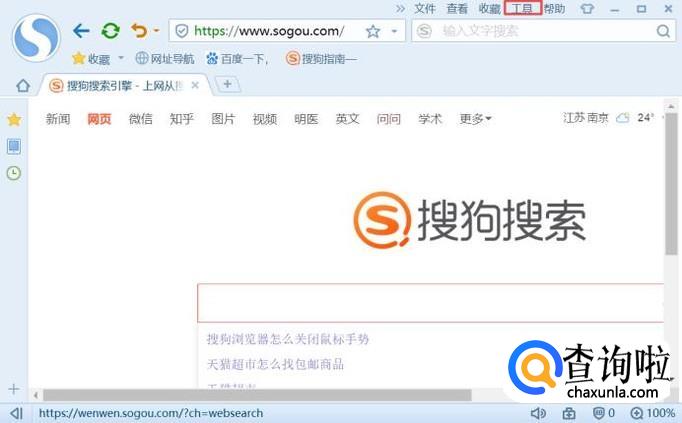Select the 微信 category

(140, 119)
